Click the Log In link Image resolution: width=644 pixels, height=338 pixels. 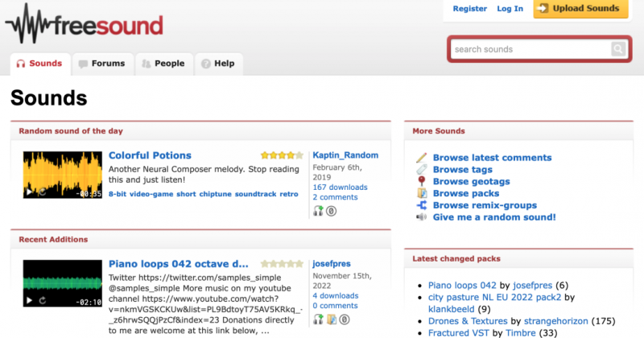coord(510,9)
